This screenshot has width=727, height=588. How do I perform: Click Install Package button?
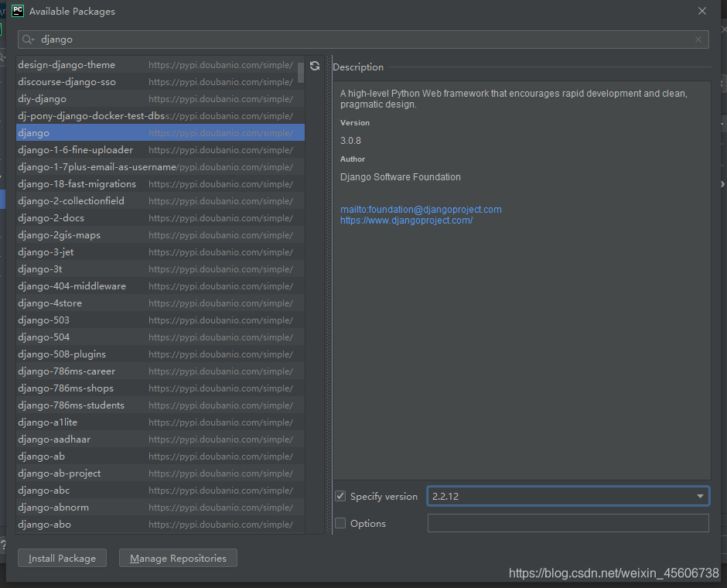tap(62, 558)
